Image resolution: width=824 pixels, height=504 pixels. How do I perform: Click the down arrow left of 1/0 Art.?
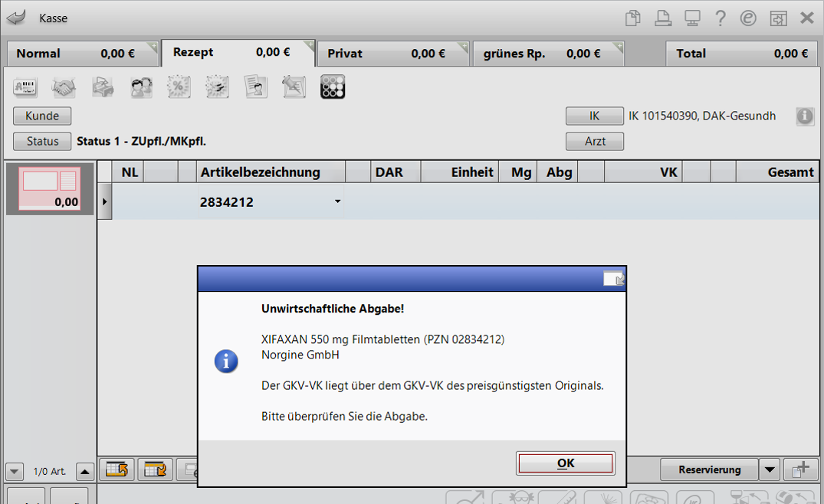pyautogui.click(x=15, y=472)
